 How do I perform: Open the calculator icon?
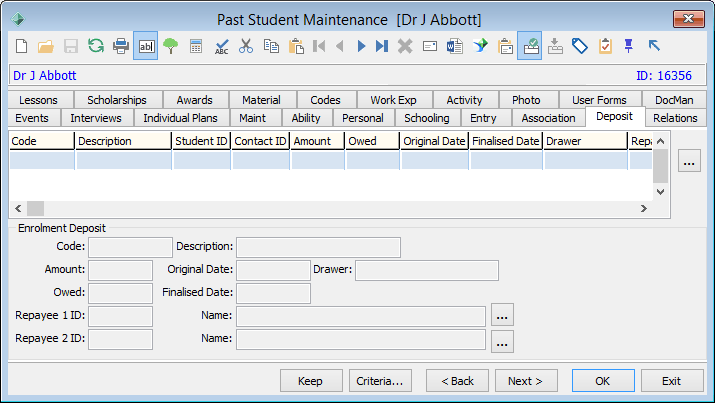[196, 46]
